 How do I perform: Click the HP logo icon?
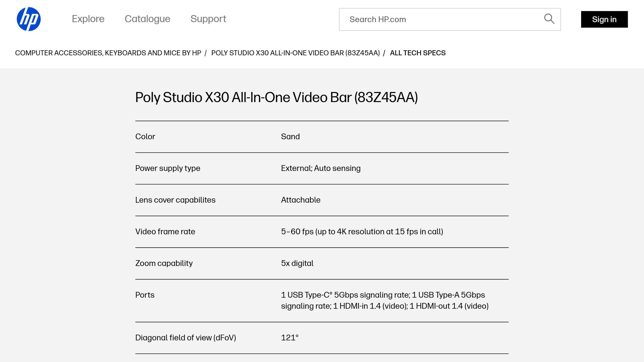click(29, 19)
